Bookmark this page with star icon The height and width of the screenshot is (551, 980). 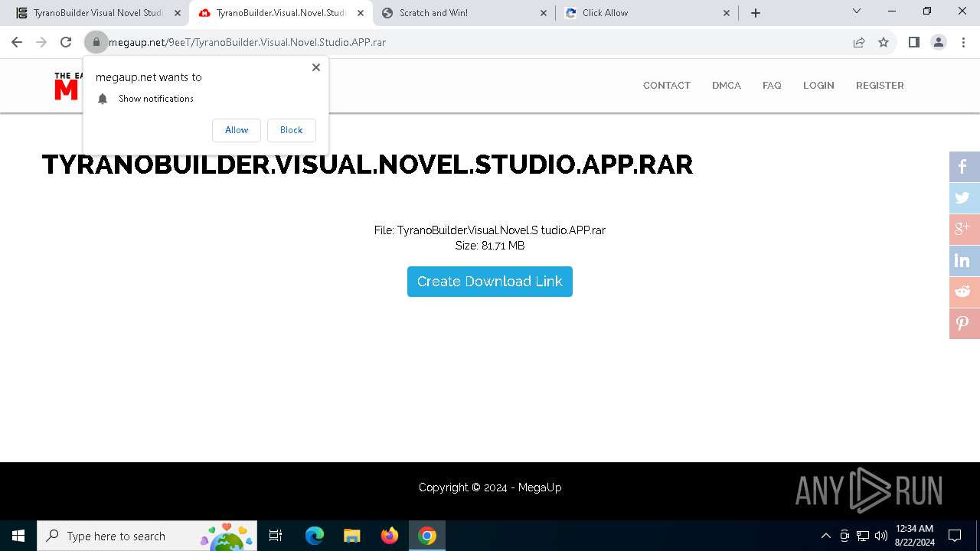point(884,42)
